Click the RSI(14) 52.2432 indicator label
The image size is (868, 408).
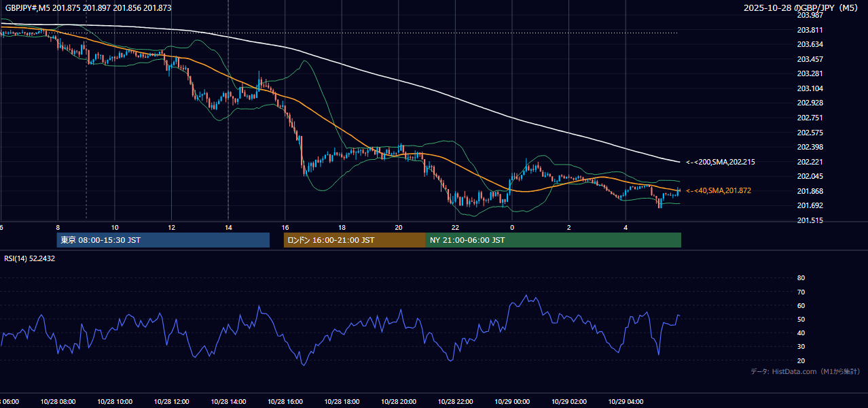click(30, 258)
